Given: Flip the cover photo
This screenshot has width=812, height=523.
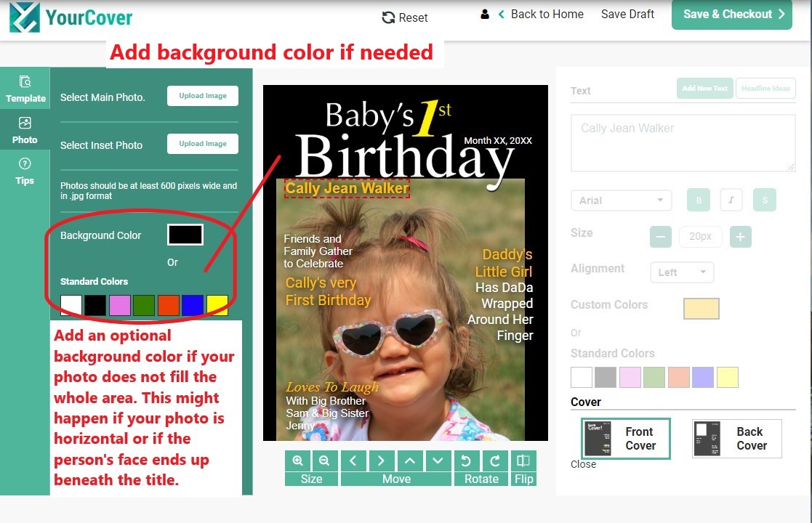Looking at the screenshot, I should point(523,460).
